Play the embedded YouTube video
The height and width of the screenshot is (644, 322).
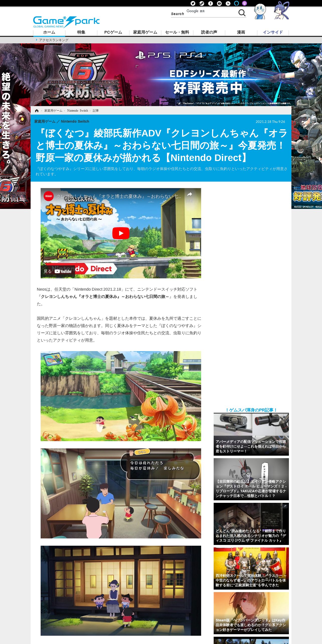(x=121, y=233)
